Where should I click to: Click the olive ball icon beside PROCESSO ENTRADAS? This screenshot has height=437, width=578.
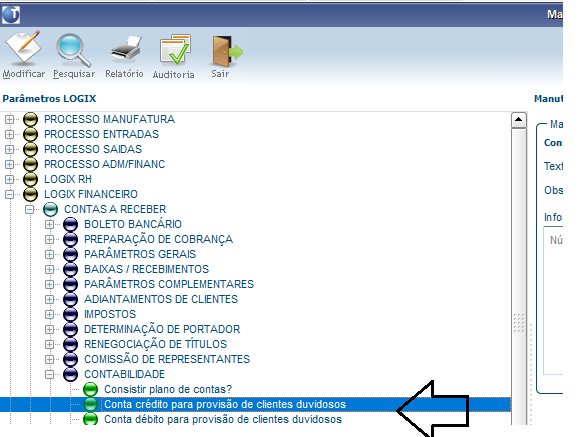point(31,134)
